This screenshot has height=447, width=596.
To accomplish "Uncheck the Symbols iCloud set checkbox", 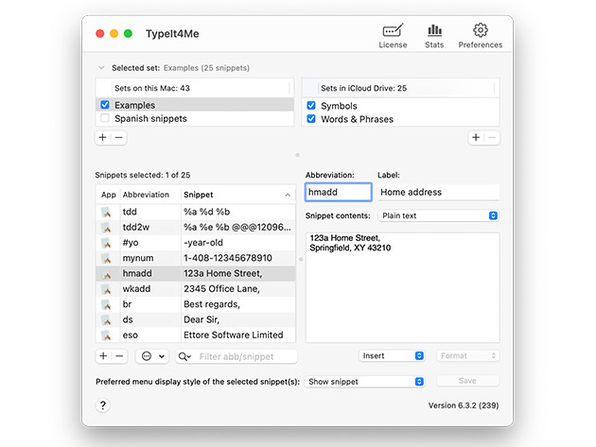I will coord(311,105).
